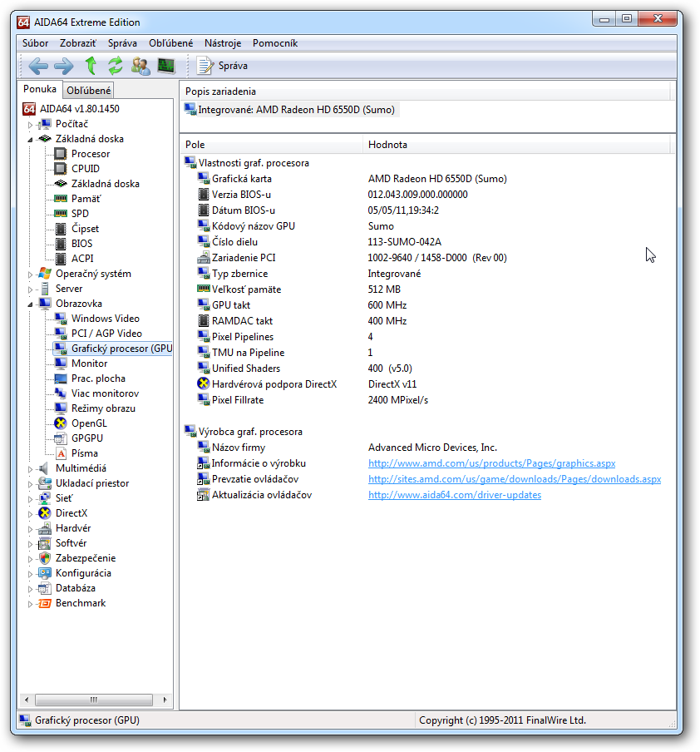Click the OpenGL icon in tree
The height and width of the screenshot is (752, 700).
coord(61,423)
